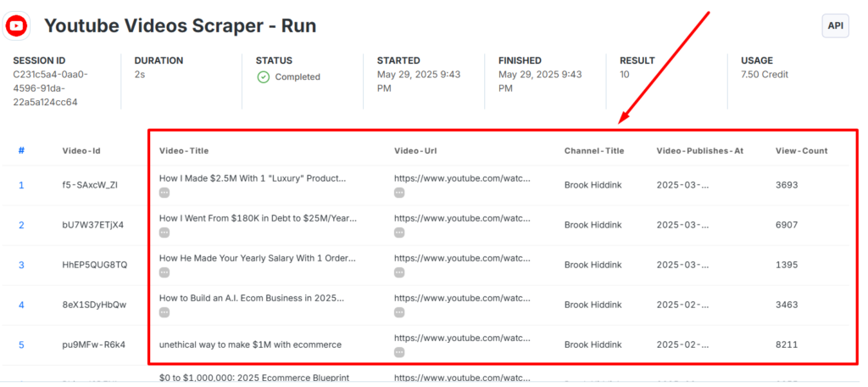Click title "How He Made Your Yearly Salary"
Viewport: 868px width, 387px height.
point(258,258)
